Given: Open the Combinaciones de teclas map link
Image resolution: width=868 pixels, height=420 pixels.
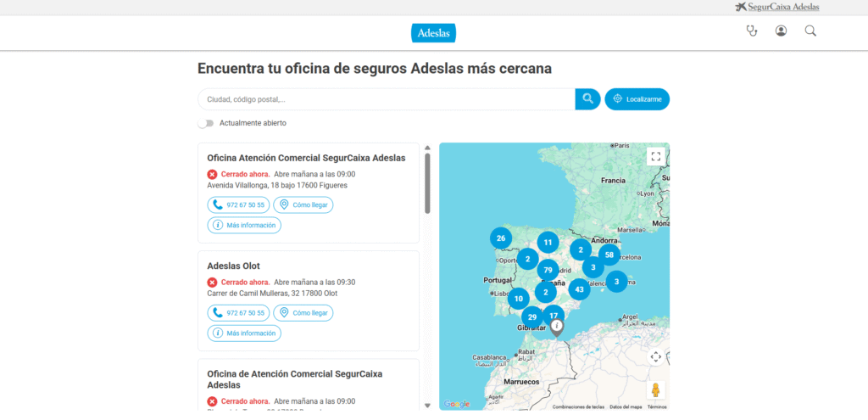Looking at the screenshot, I should coord(578,406).
